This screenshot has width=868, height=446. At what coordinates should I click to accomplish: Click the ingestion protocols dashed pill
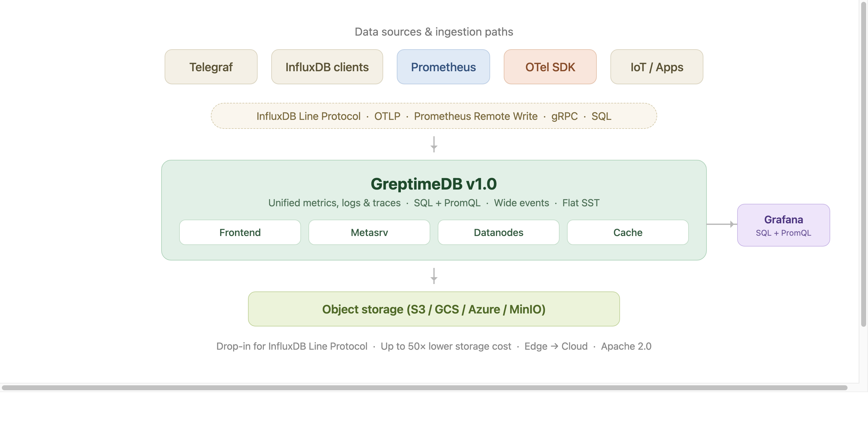[x=434, y=116]
